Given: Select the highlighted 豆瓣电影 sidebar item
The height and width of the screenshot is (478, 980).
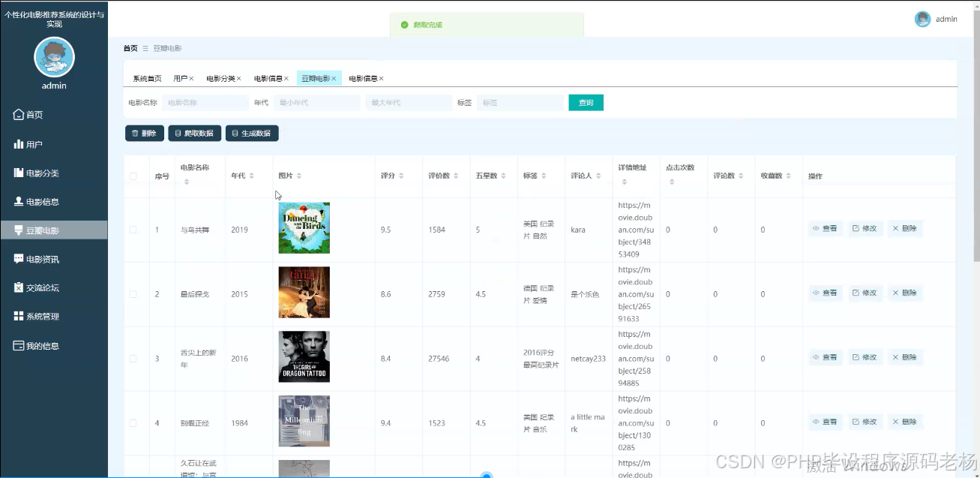Looking at the screenshot, I should tap(54, 230).
